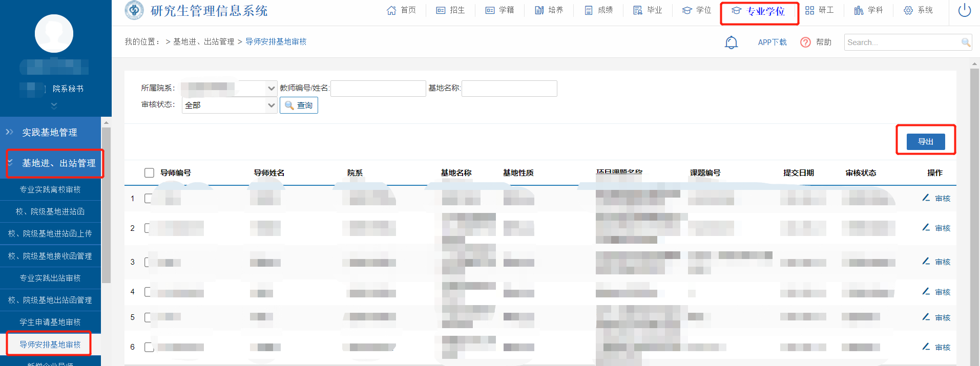Toggle the select-all checkbox in the table header
980x366 pixels.
[149, 173]
